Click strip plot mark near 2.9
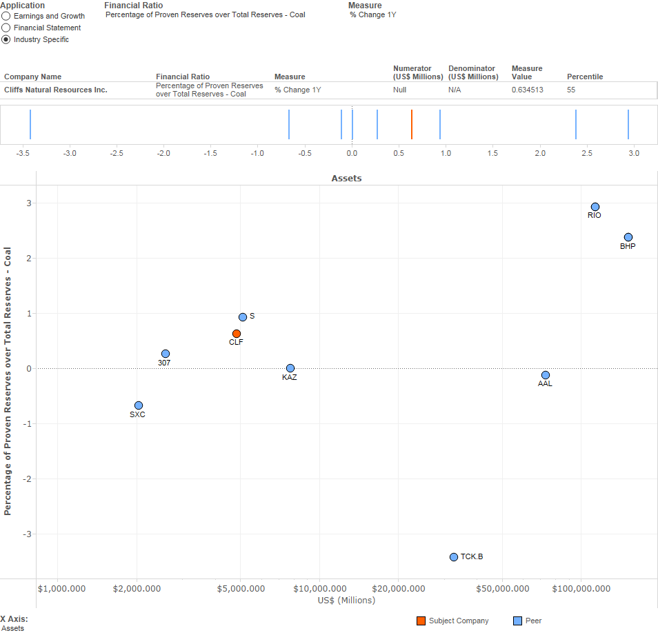The height and width of the screenshot is (644, 658). pyautogui.click(x=628, y=124)
